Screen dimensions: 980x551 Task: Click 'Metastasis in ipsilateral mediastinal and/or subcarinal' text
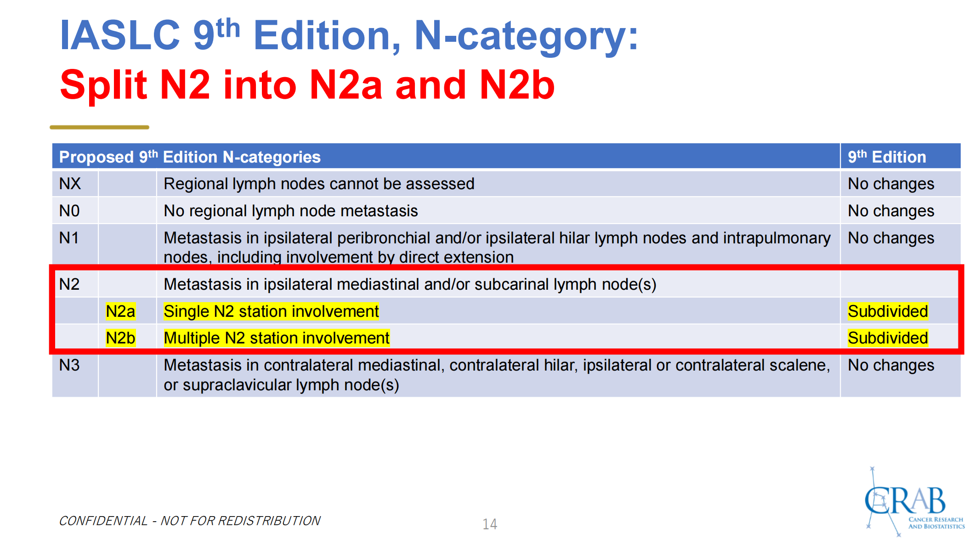pos(410,284)
